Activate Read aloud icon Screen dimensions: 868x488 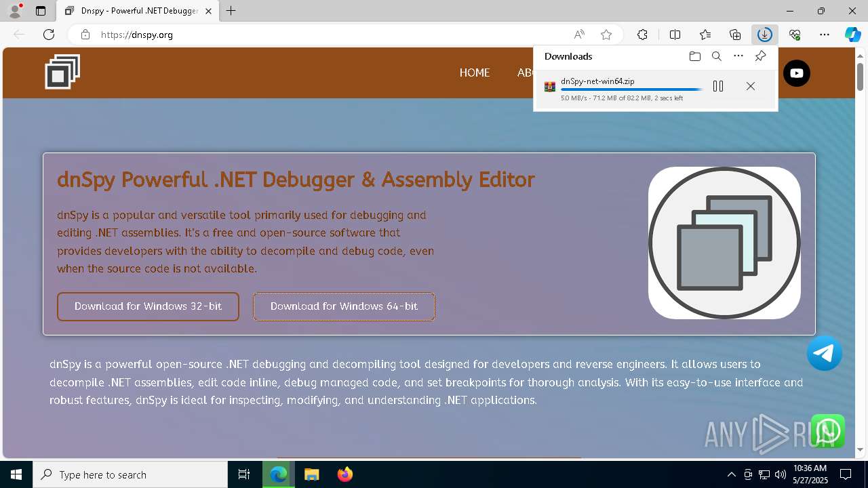[579, 35]
